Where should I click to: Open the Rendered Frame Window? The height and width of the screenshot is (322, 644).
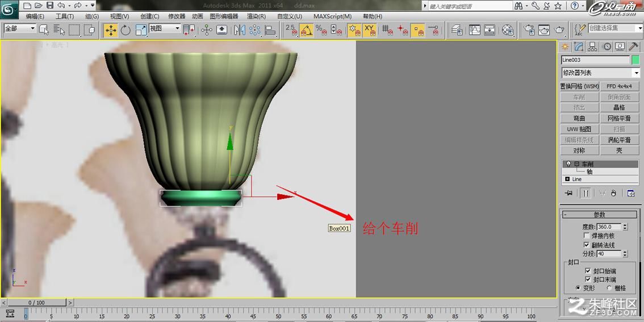pos(544,30)
